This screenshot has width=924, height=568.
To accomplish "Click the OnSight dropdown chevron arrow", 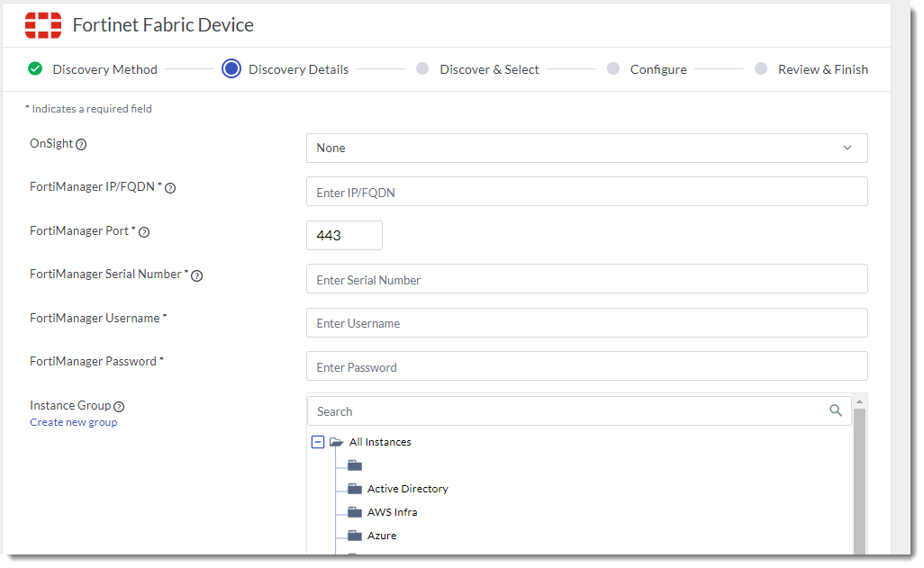I will [847, 147].
